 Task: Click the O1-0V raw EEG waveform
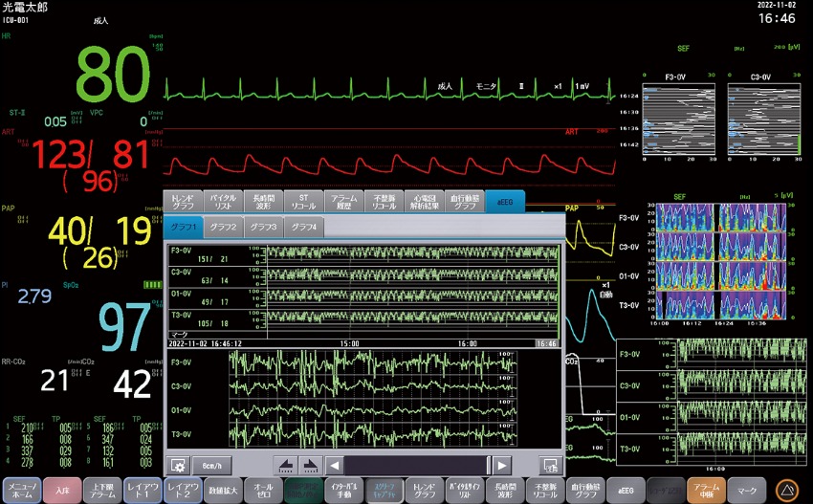tap(372, 411)
